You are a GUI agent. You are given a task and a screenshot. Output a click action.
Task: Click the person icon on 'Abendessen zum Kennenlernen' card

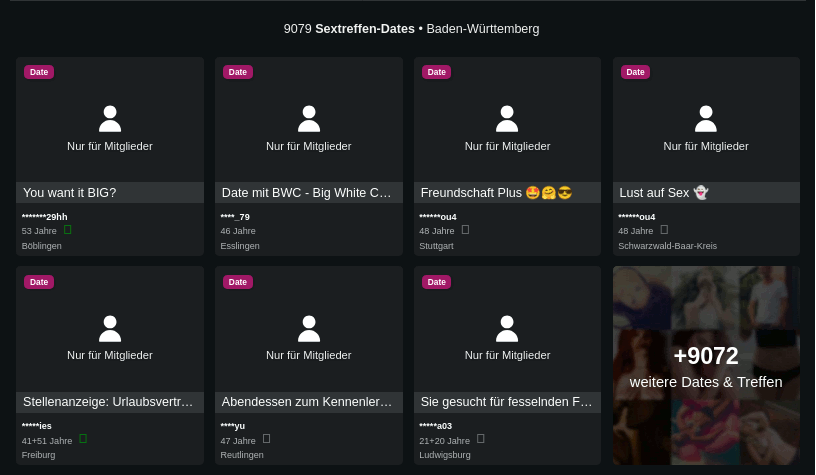tap(309, 328)
